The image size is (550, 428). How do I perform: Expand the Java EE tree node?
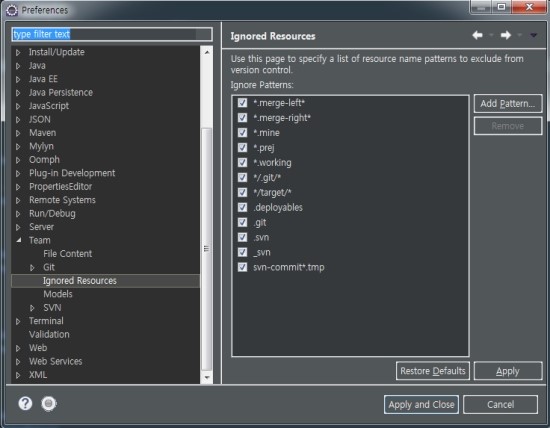click(x=18, y=79)
